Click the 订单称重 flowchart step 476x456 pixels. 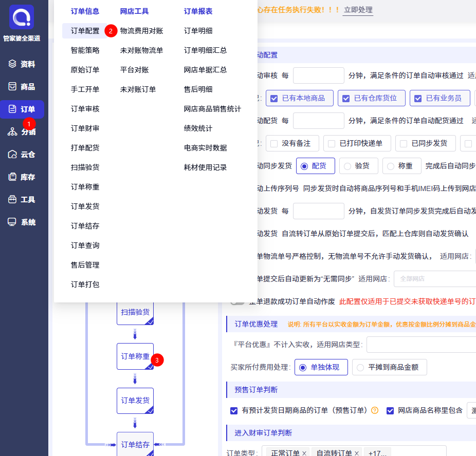coord(135,356)
